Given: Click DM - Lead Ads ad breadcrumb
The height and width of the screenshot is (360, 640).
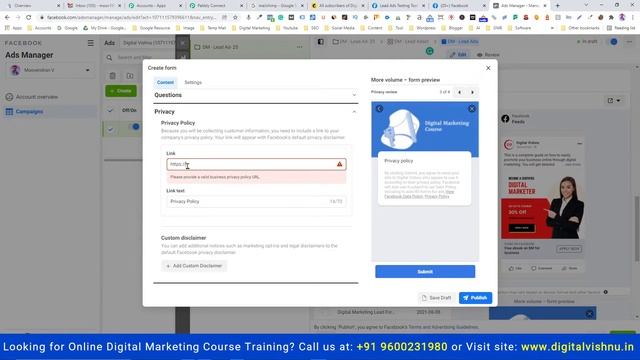Looking at the screenshot, I should point(460,42).
